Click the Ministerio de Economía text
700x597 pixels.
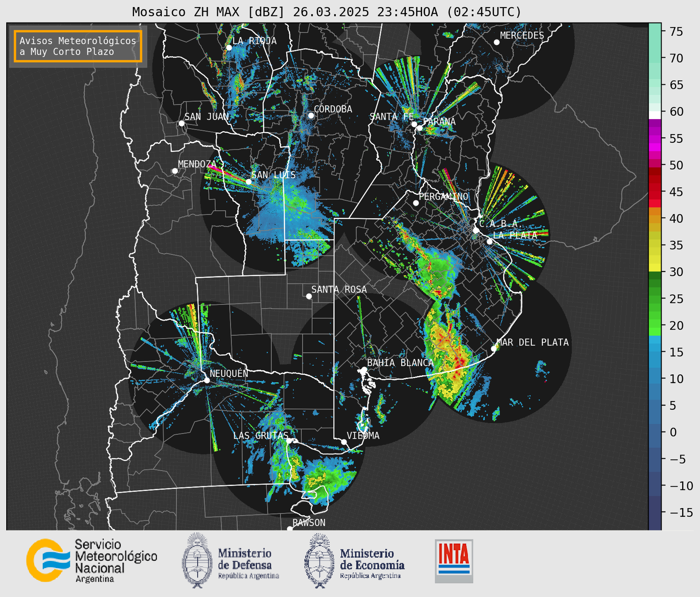[372, 564]
